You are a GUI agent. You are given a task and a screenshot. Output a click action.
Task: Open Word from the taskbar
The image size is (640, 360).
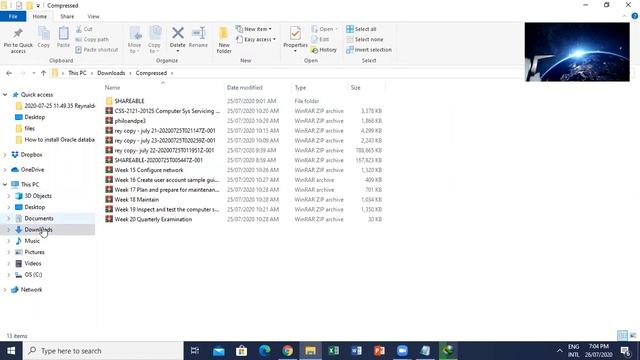356,351
